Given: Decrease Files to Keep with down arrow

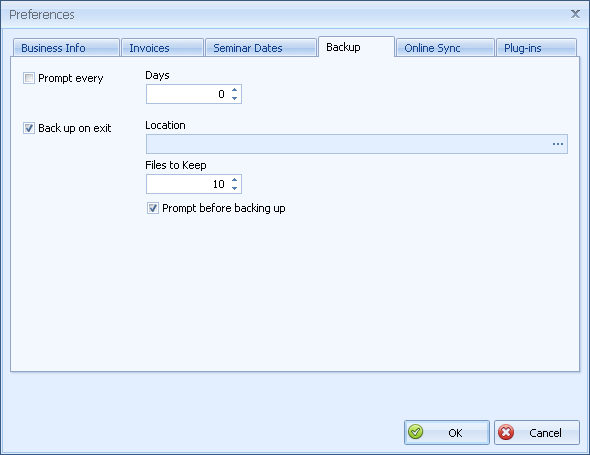Looking at the screenshot, I should pos(234,188).
